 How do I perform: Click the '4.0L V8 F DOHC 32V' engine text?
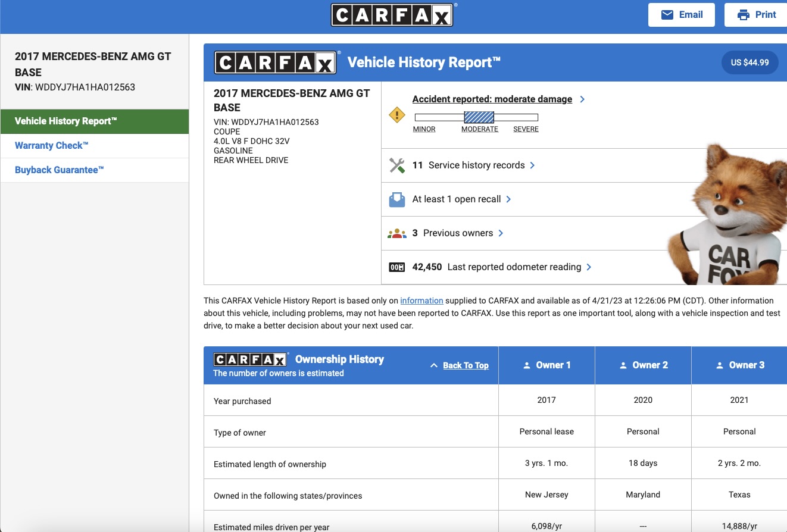[252, 141]
